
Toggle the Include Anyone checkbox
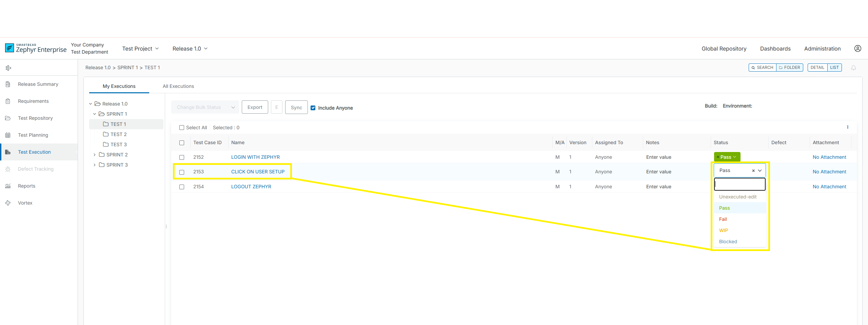coord(313,108)
